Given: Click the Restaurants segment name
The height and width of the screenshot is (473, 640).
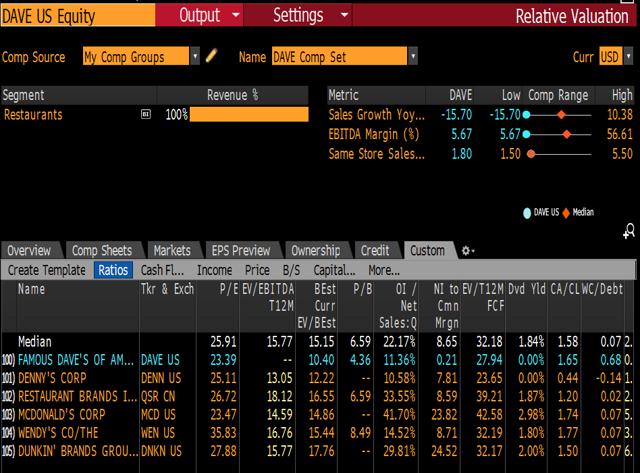Looking at the screenshot, I should pos(33,115).
